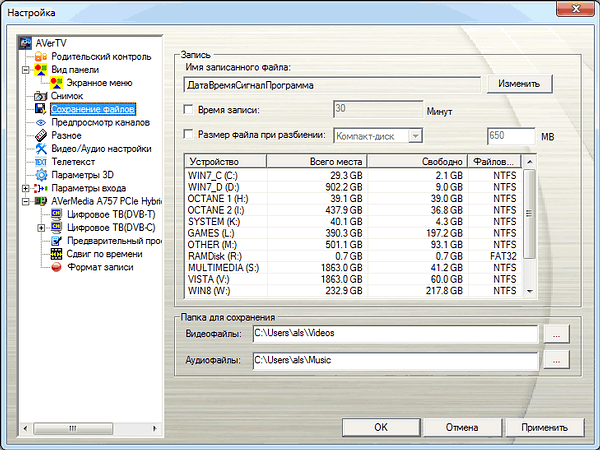Expand the Параметры входа tree node
This screenshot has height=450, width=600.
click(25, 187)
